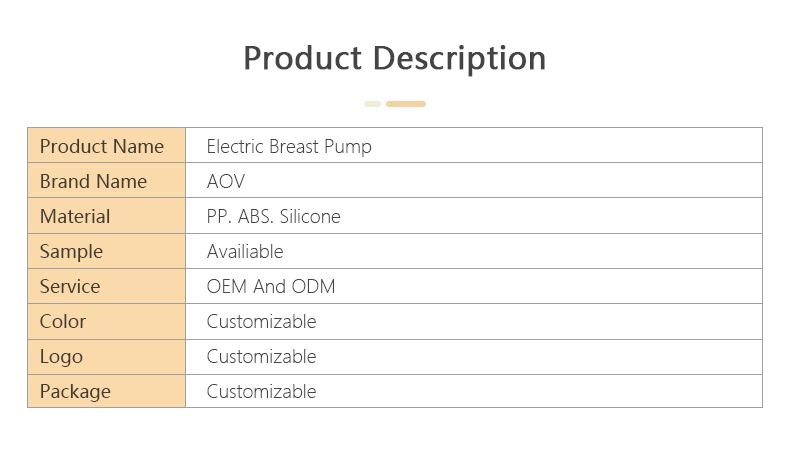Screen dimensions: 790x456
Task: Click the 'Electric Breast Pump' value
Action: click(289, 146)
